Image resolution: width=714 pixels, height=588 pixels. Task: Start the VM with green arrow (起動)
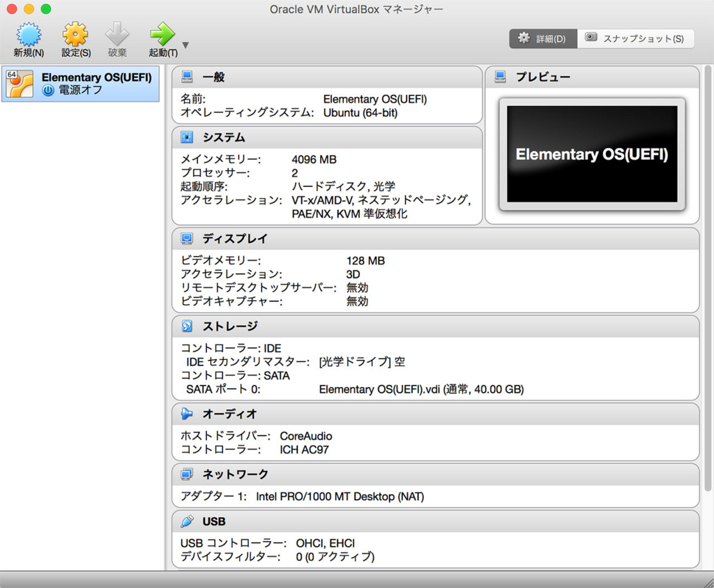pyautogui.click(x=162, y=35)
